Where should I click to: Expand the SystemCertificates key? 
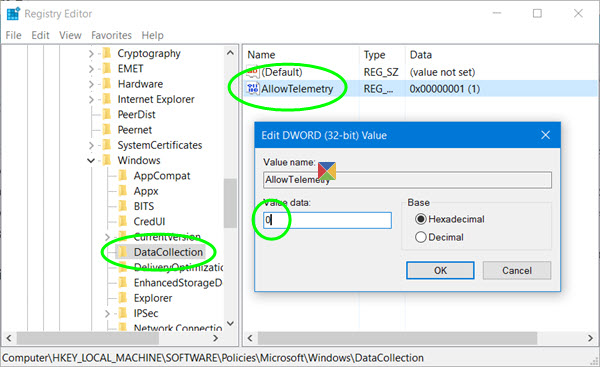click(x=91, y=145)
